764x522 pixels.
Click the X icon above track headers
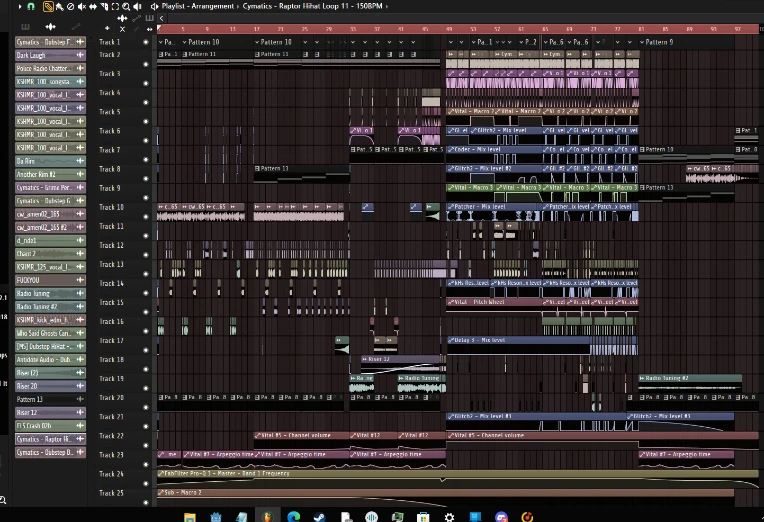click(122, 29)
